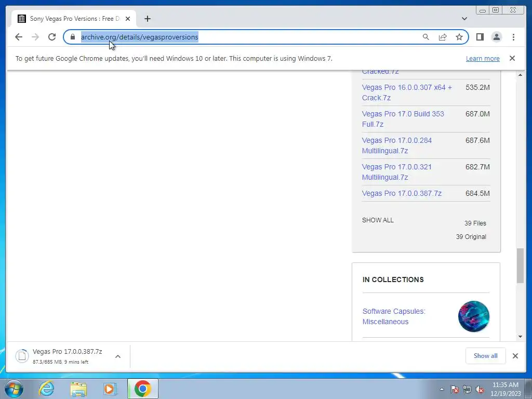Image resolution: width=532 pixels, height=399 pixels.
Task: Download Vegas Pro 16.0.0.307 x64 + Crack.7z
Action: [x=407, y=92]
